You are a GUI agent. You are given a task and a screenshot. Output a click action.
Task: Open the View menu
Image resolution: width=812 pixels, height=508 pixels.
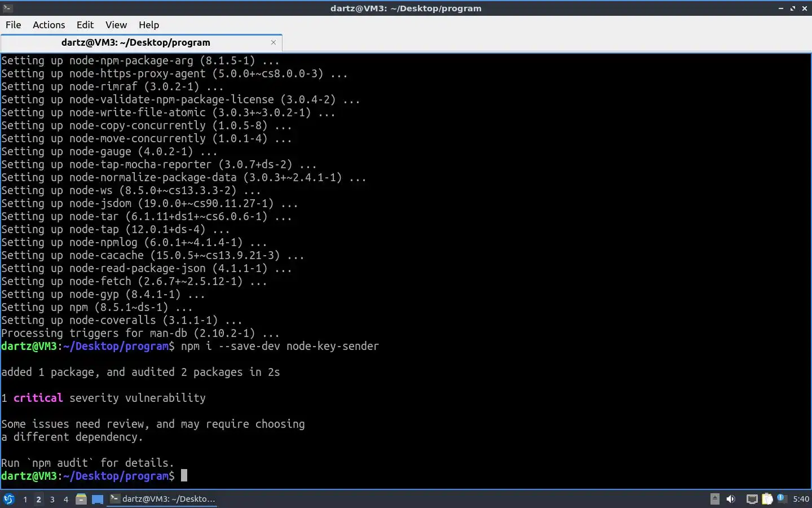tap(116, 25)
